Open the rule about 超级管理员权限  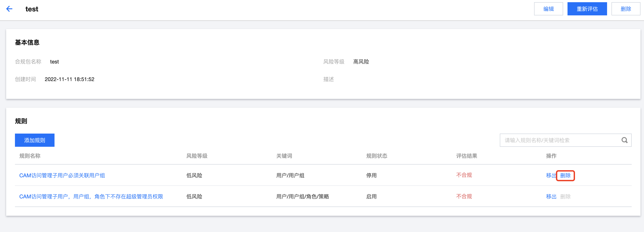[91, 196]
